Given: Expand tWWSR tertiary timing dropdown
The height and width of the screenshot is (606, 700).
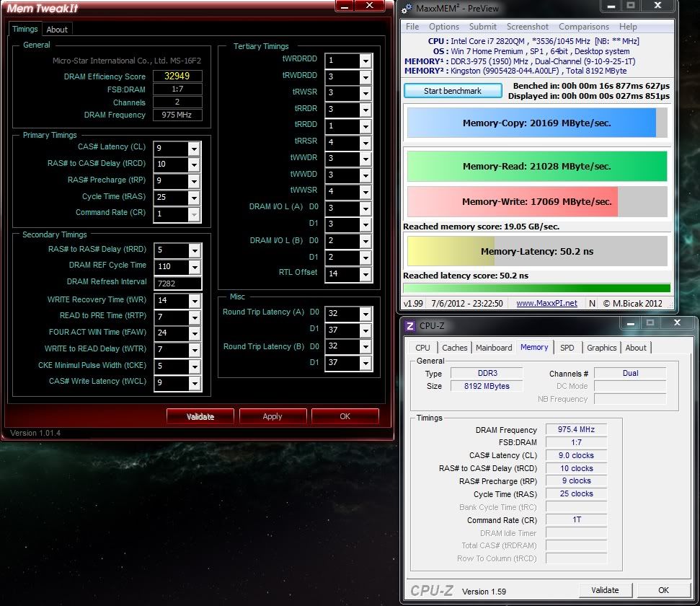Looking at the screenshot, I should (x=365, y=192).
